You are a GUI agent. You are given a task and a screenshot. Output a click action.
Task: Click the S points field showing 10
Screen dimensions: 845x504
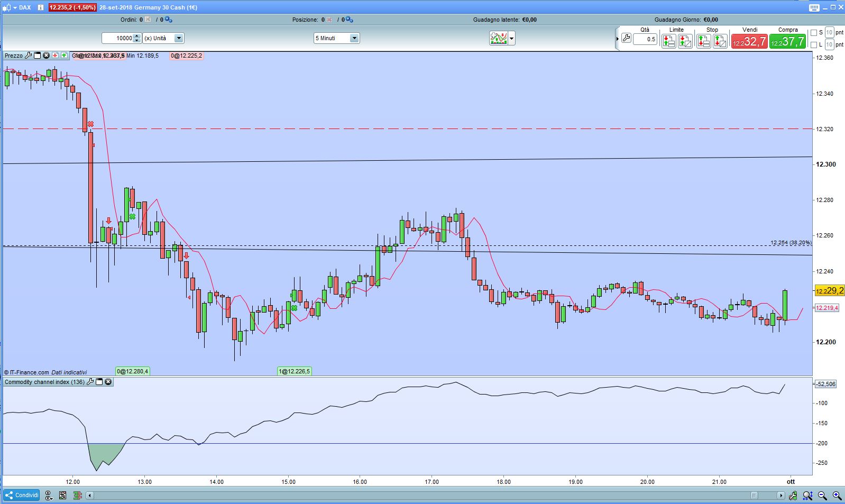829,33
